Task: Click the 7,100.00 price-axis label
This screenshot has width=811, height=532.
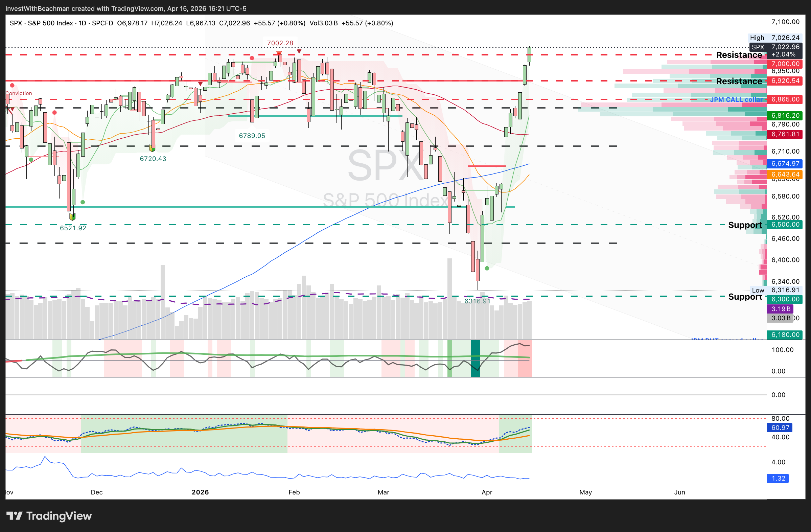Action: pyautogui.click(x=785, y=22)
